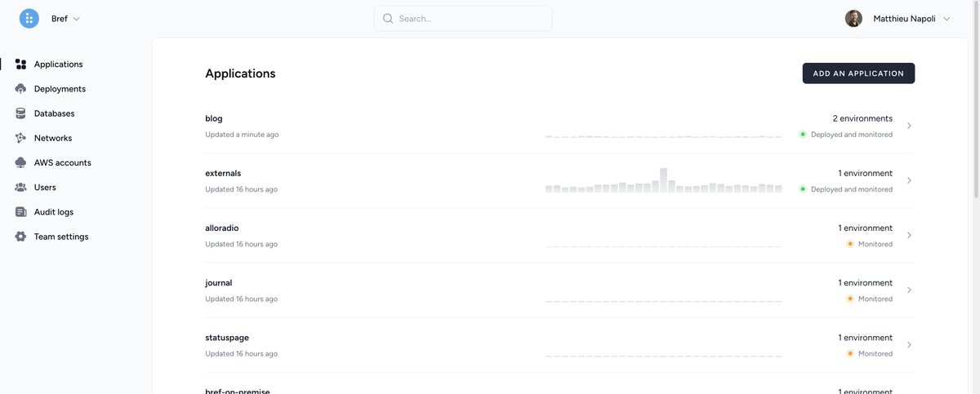This screenshot has height=394, width=980.
Task: Go to Users in the sidebar
Action: tap(45, 187)
